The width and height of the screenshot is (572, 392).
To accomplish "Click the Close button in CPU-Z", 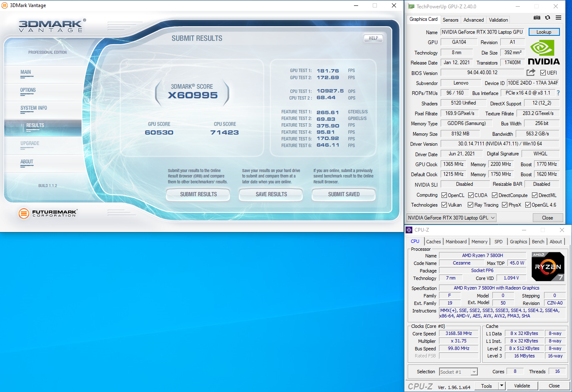I will [554, 386].
